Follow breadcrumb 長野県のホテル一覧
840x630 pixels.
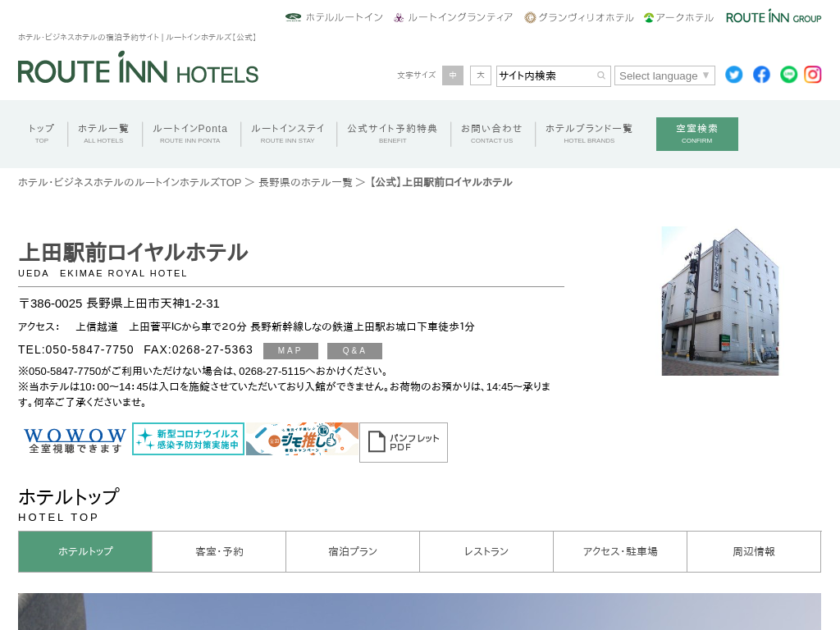coord(305,182)
